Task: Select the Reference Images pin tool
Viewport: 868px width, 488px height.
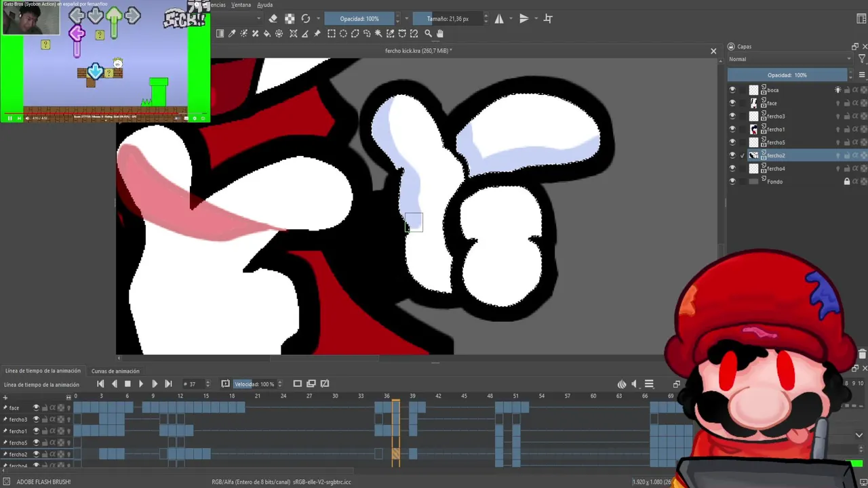Action: coord(317,33)
